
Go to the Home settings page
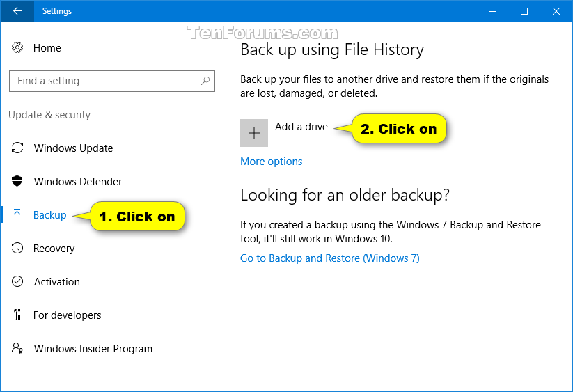(x=47, y=48)
